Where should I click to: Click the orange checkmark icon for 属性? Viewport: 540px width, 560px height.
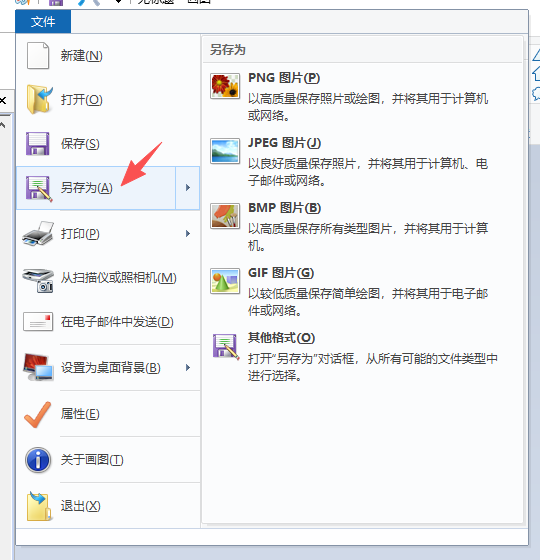coord(38,414)
